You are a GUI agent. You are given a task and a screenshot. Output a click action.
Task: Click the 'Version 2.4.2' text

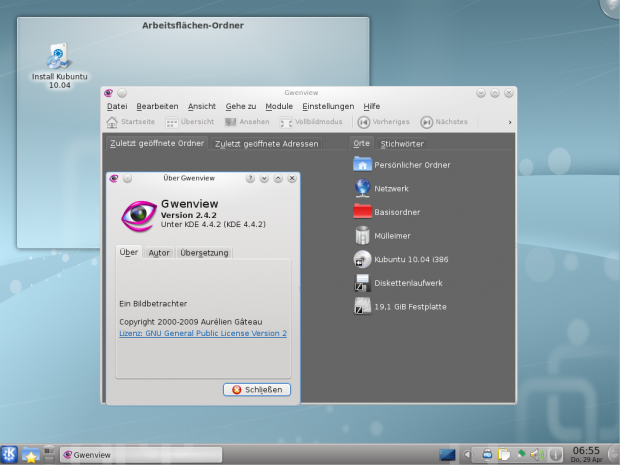point(189,215)
